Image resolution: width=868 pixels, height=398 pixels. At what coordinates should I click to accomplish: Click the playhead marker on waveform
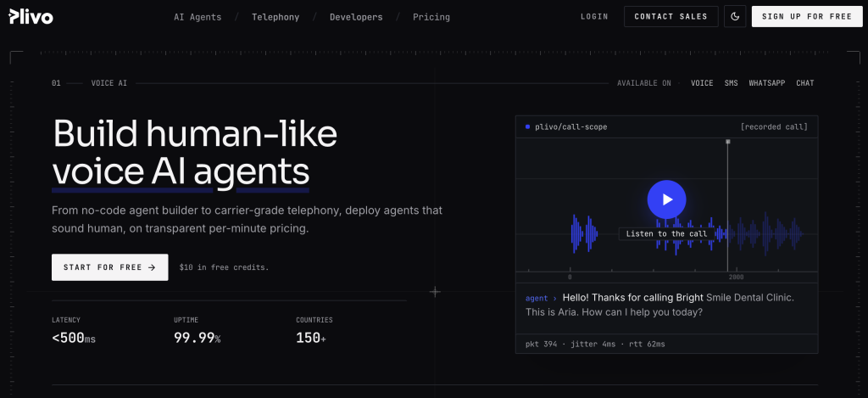pyautogui.click(x=727, y=142)
